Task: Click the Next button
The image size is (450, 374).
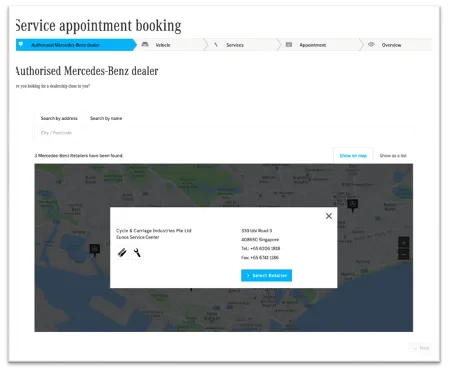Action: tap(421, 348)
